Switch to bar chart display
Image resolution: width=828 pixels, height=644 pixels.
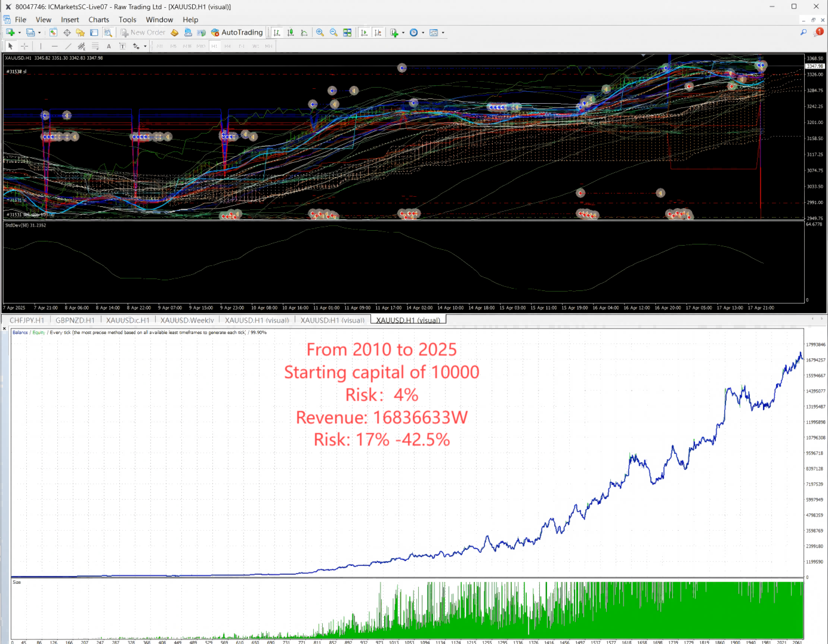point(277,33)
